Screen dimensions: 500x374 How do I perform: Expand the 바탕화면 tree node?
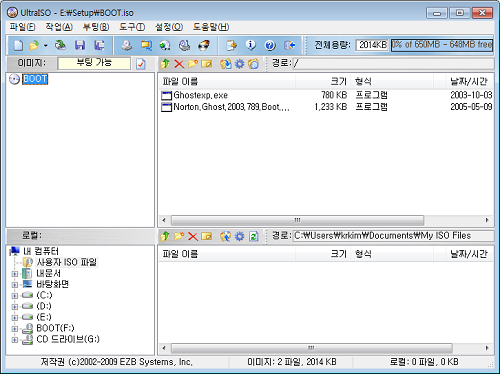point(15,285)
